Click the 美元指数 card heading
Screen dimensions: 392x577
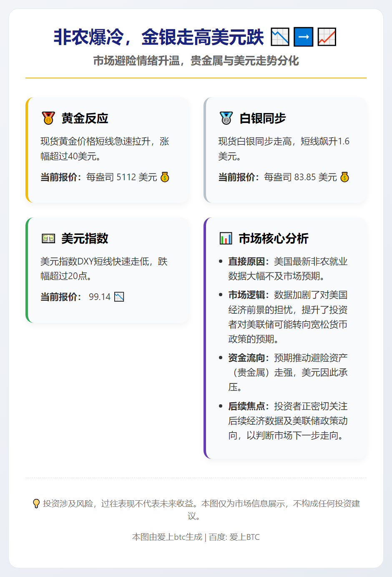[85, 238]
